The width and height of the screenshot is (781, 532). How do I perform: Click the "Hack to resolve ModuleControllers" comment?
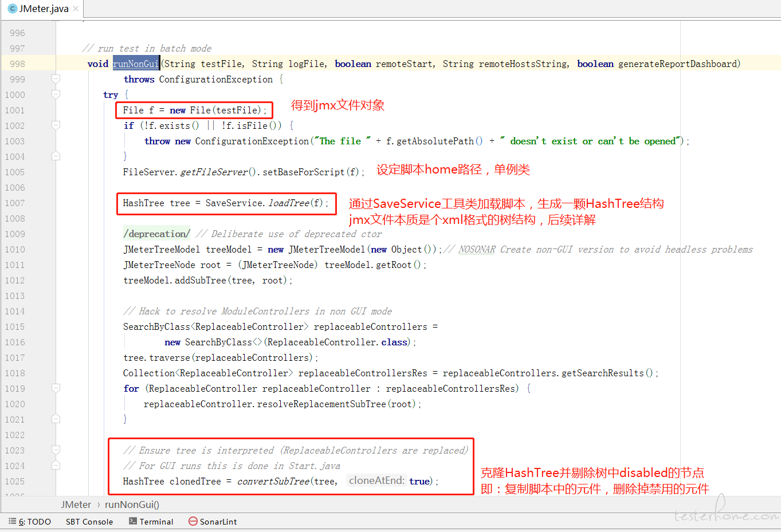tap(258, 311)
